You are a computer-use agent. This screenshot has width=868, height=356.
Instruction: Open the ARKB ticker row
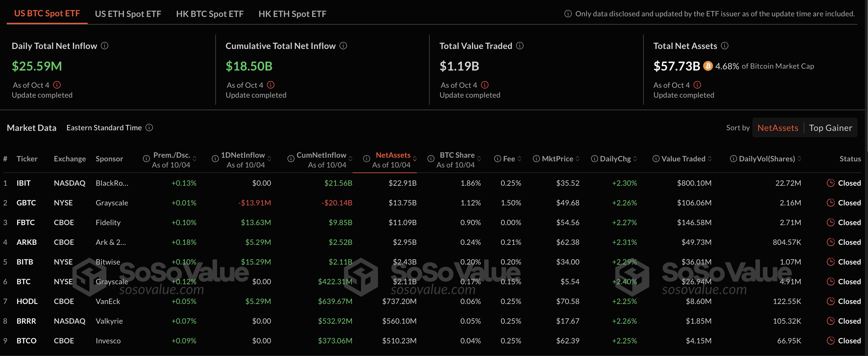432,242
